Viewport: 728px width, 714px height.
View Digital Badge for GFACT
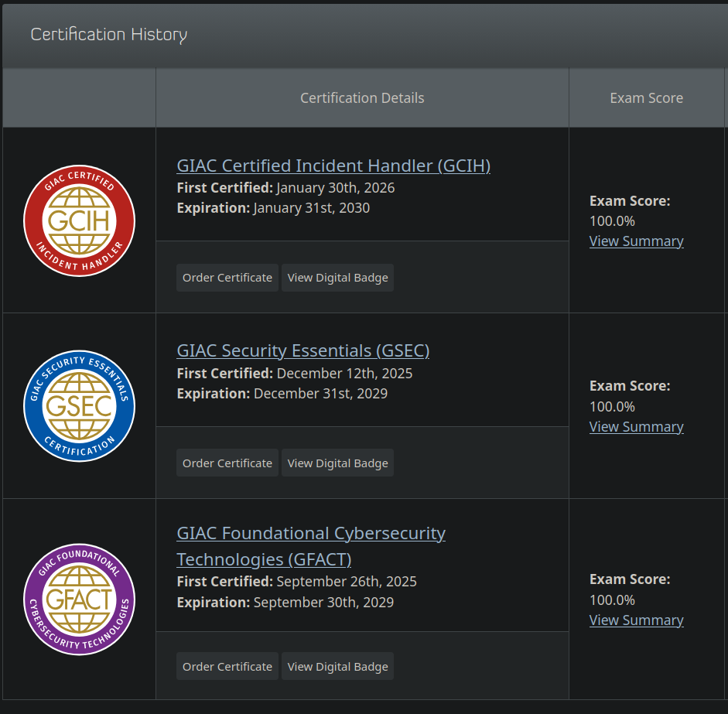pos(337,666)
